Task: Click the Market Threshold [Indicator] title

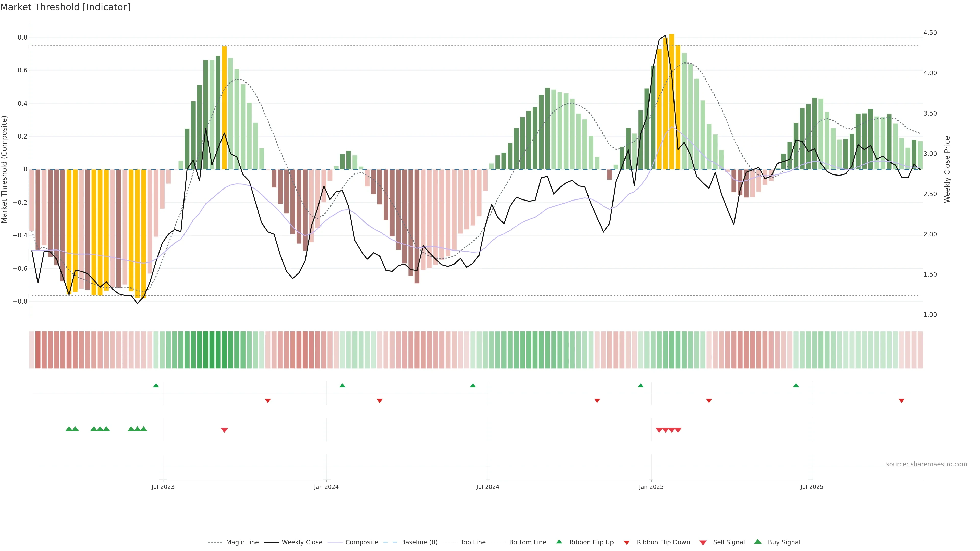Action: 65,7
